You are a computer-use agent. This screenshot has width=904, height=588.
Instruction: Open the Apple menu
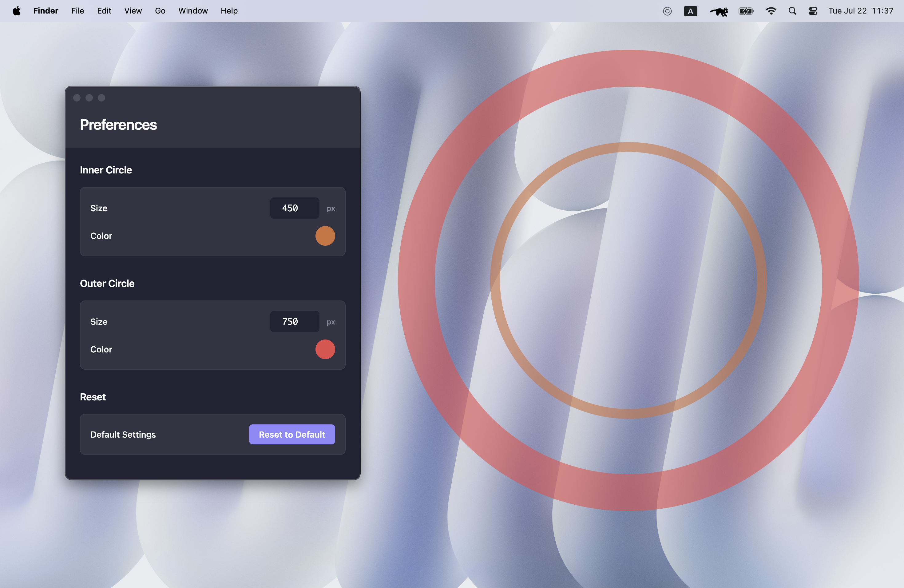click(x=16, y=11)
